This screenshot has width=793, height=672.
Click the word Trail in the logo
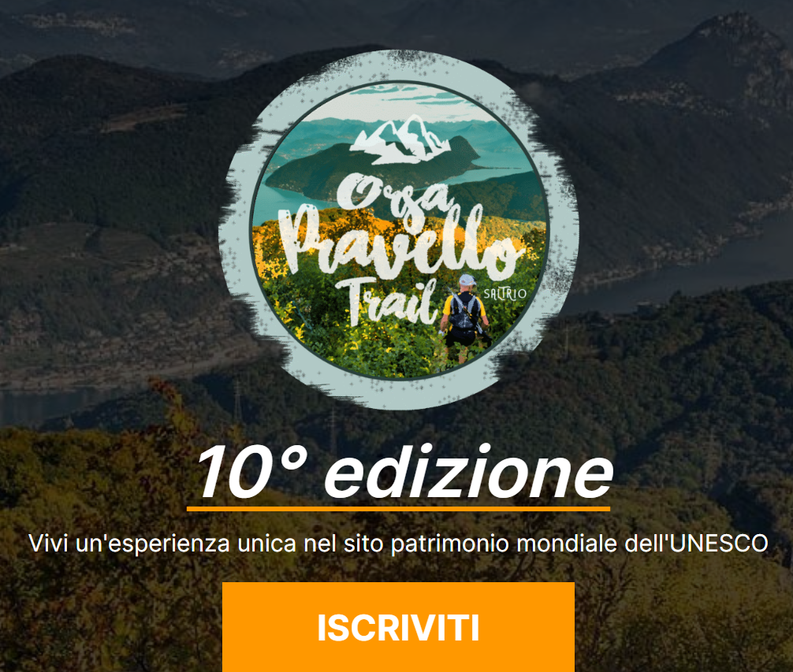tap(386, 301)
